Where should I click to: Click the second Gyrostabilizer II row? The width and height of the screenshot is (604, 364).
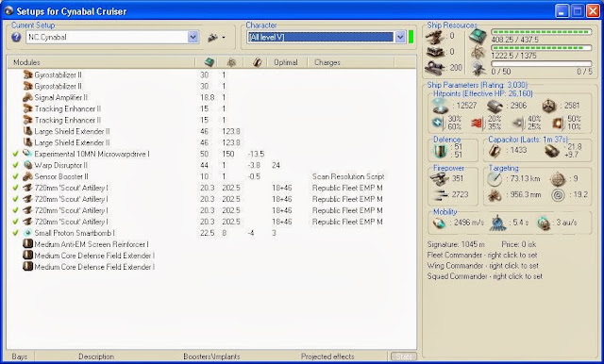point(211,86)
